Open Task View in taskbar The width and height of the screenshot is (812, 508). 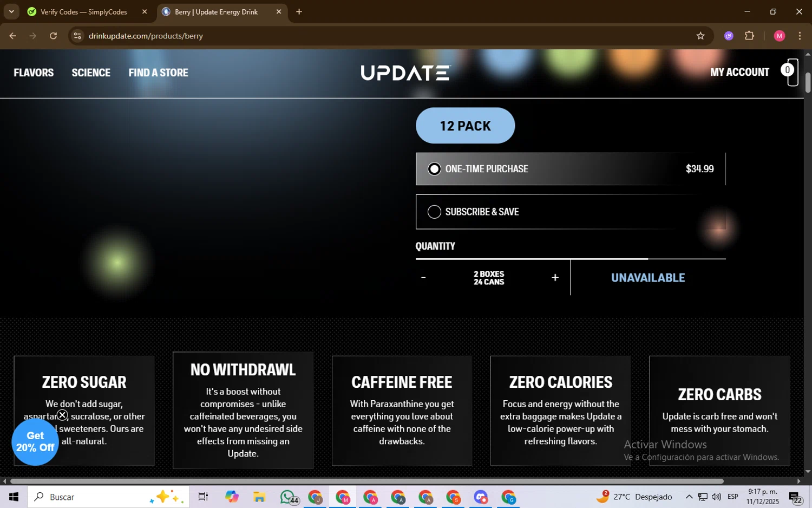click(203, 497)
